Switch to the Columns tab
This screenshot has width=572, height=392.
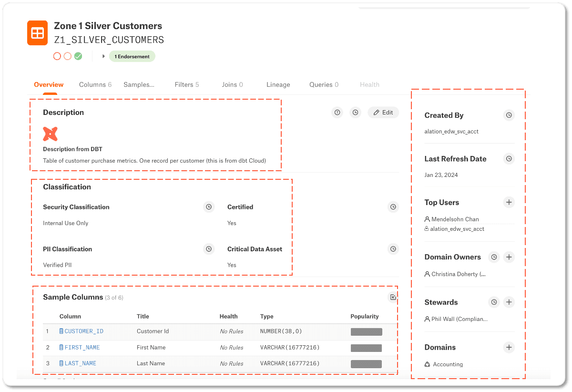pyautogui.click(x=95, y=84)
